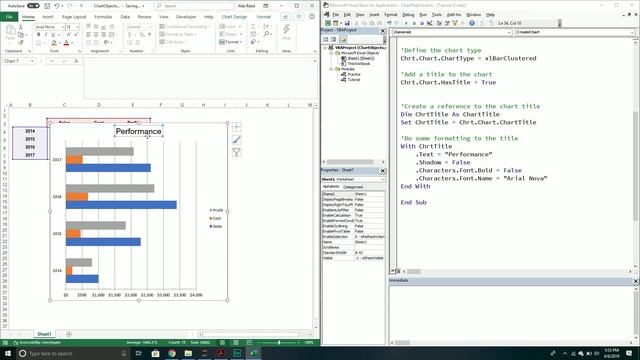Open the Number format dropdown
Image resolution: width=640 pixels, height=360 pixels.
tap(150, 27)
